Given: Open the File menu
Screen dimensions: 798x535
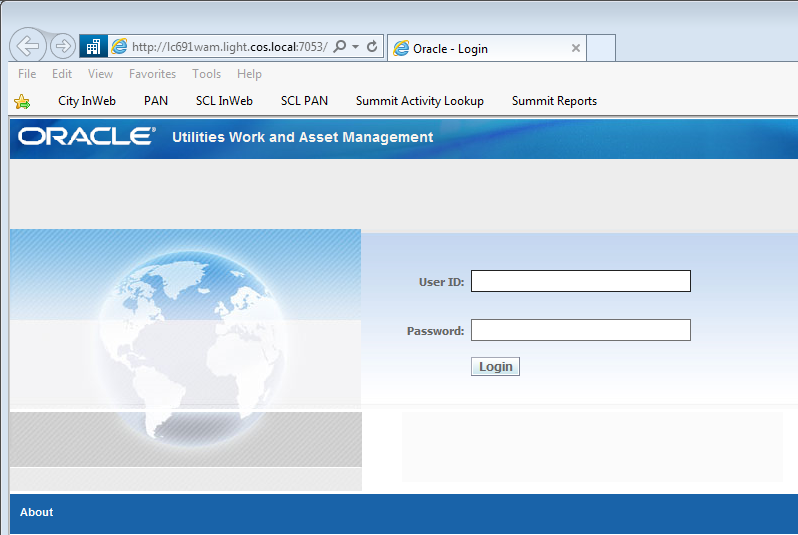Looking at the screenshot, I should click(x=27, y=74).
